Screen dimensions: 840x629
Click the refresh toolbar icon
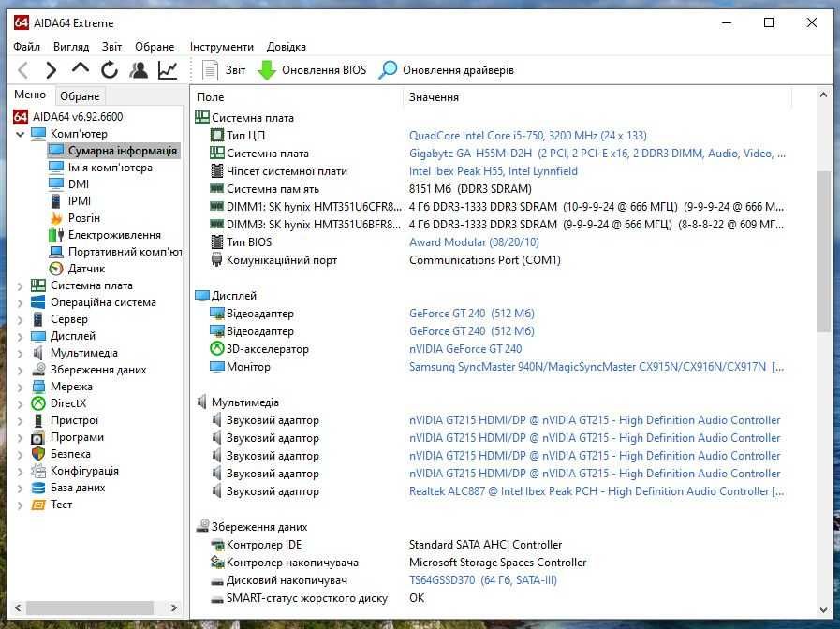pyautogui.click(x=110, y=70)
